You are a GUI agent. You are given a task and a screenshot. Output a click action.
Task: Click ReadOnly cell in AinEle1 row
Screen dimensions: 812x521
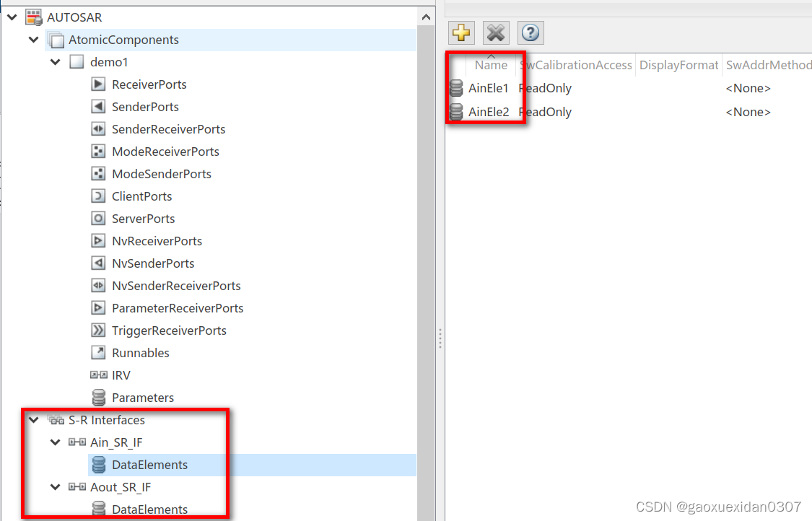(x=546, y=88)
